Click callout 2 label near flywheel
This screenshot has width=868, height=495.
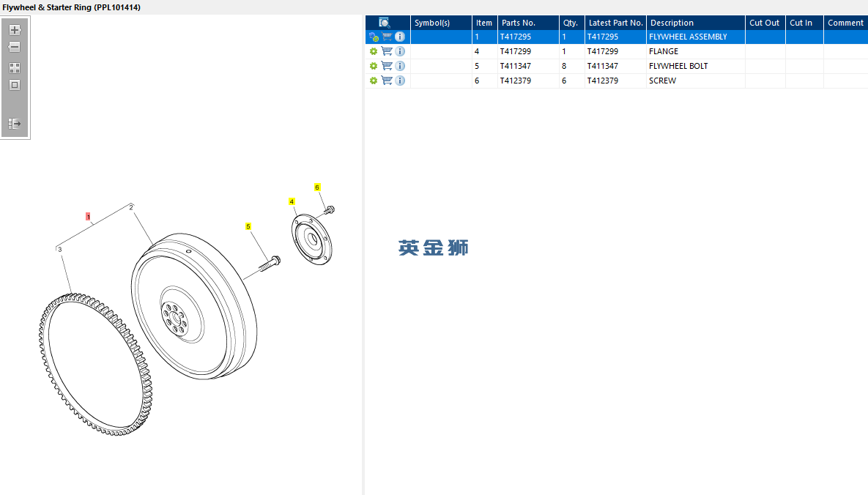131,208
